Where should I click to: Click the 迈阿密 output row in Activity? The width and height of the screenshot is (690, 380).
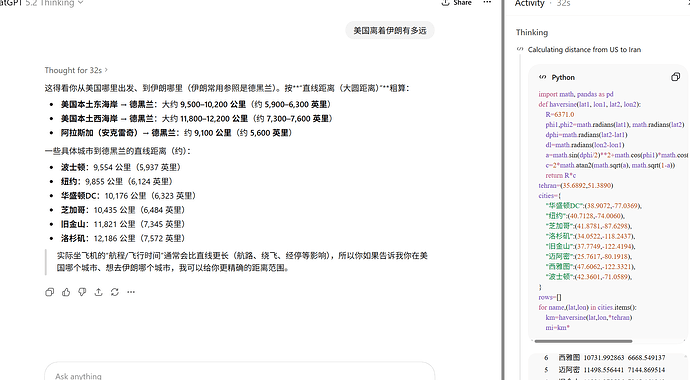[605, 370]
